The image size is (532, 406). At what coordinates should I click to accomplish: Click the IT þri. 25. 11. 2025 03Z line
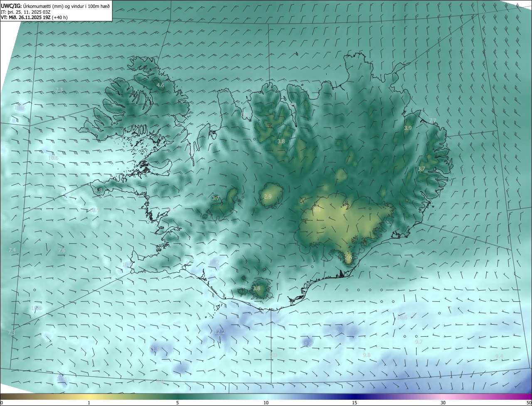tap(26, 12)
